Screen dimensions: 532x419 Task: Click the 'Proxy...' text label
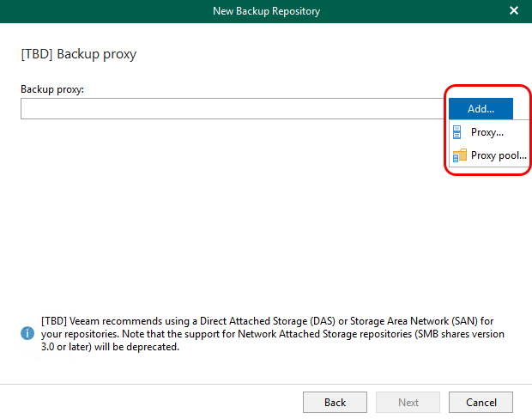487,132
